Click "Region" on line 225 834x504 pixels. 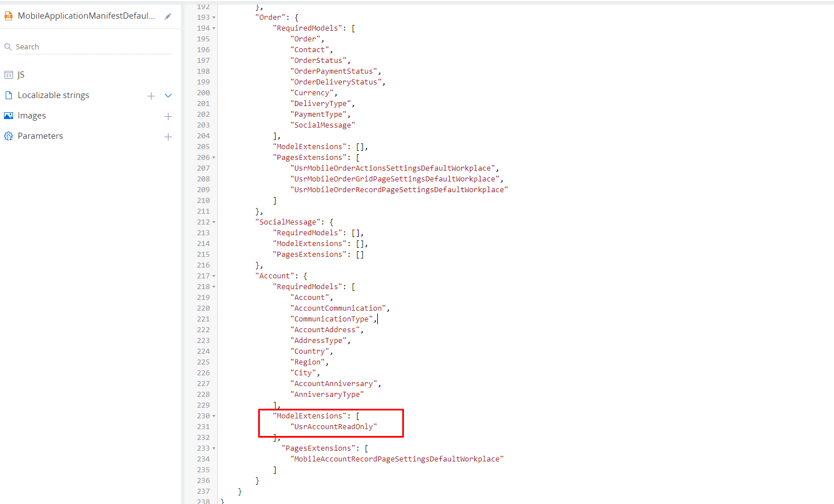(x=308, y=362)
